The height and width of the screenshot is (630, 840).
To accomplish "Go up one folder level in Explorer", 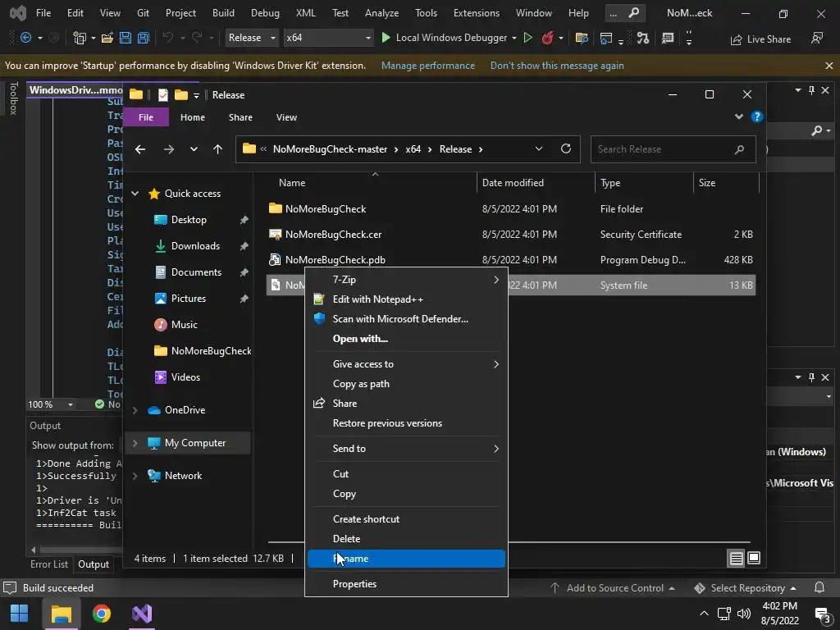I will pos(217,149).
